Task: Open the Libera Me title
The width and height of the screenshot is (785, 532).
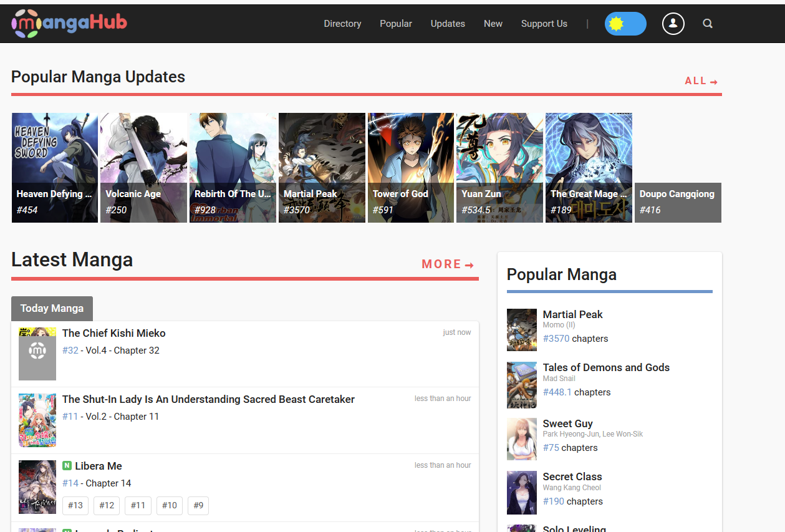Action: (x=99, y=466)
